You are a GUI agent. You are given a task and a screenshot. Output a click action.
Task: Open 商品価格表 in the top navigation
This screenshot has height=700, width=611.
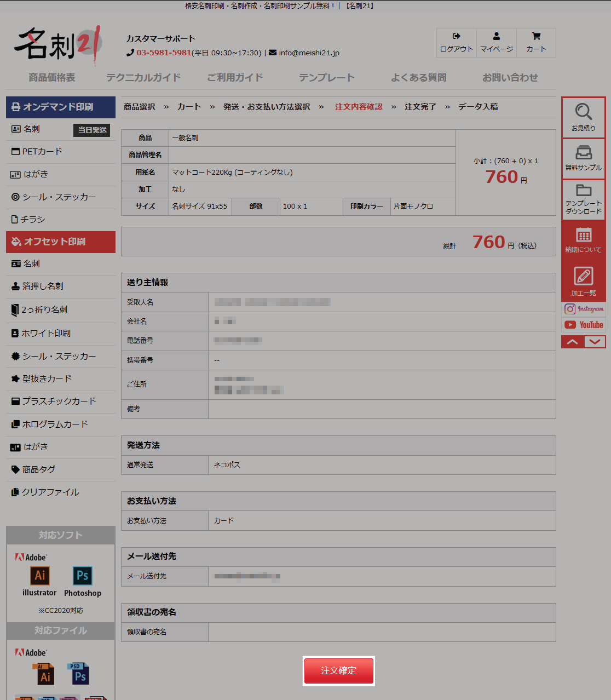52,78
